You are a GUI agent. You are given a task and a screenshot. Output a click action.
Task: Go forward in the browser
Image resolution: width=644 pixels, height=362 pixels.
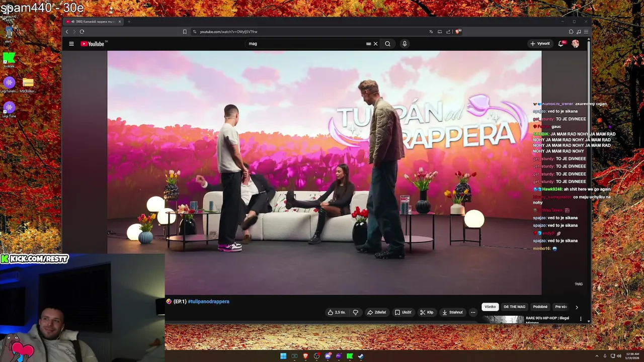pyautogui.click(x=74, y=32)
